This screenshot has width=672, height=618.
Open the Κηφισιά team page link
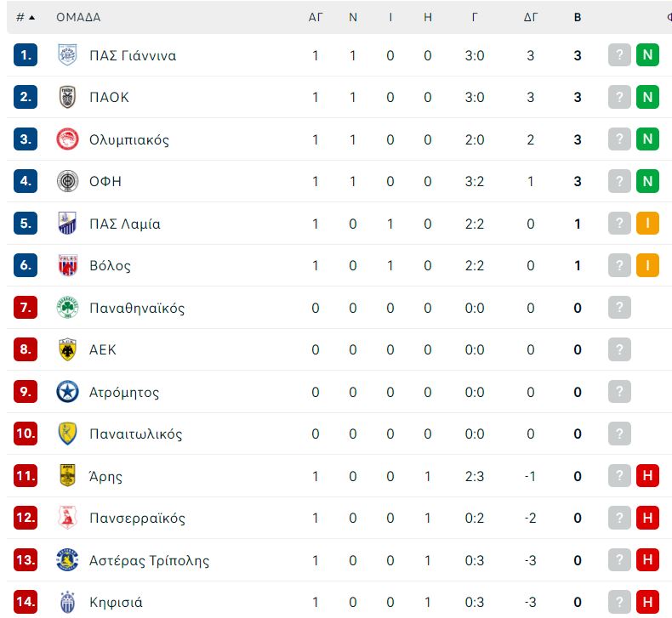coord(116,602)
